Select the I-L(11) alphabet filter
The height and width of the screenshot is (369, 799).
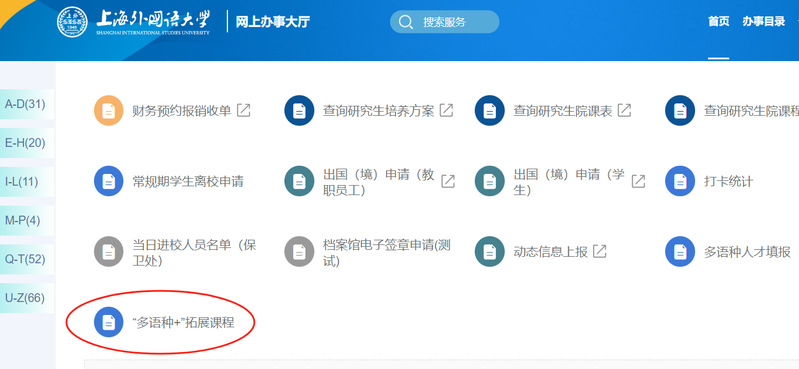(26, 181)
